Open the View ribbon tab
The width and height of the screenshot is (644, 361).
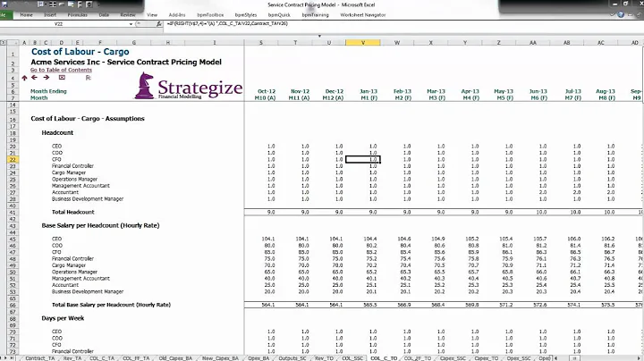click(x=152, y=15)
